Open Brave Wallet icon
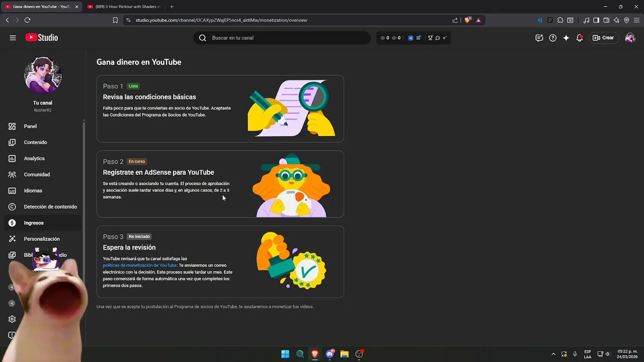The image size is (644, 362). click(606, 20)
